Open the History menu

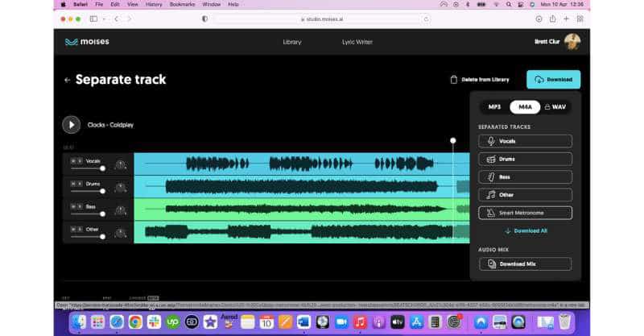[x=154, y=4]
